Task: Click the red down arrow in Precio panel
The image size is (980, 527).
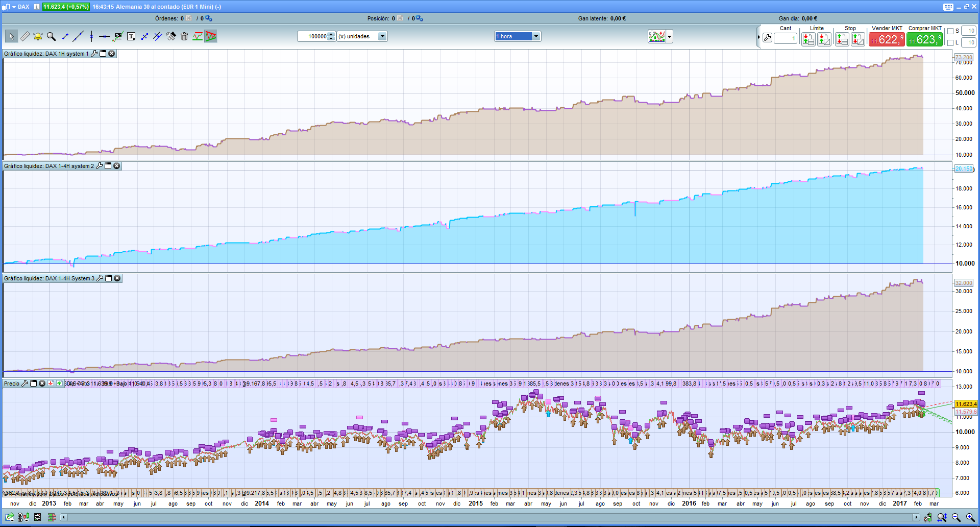Action: 51,384
